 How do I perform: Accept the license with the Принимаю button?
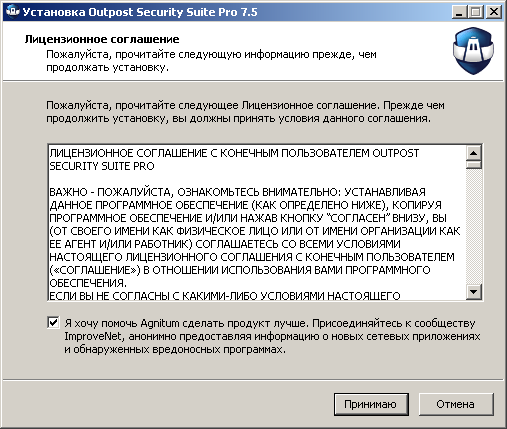pos(371,404)
